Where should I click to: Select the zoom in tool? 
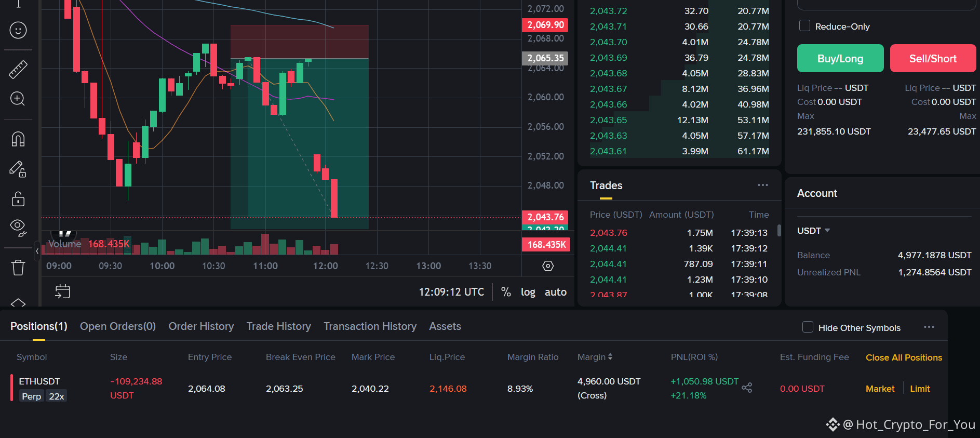pyautogui.click(x=18, y=99)
